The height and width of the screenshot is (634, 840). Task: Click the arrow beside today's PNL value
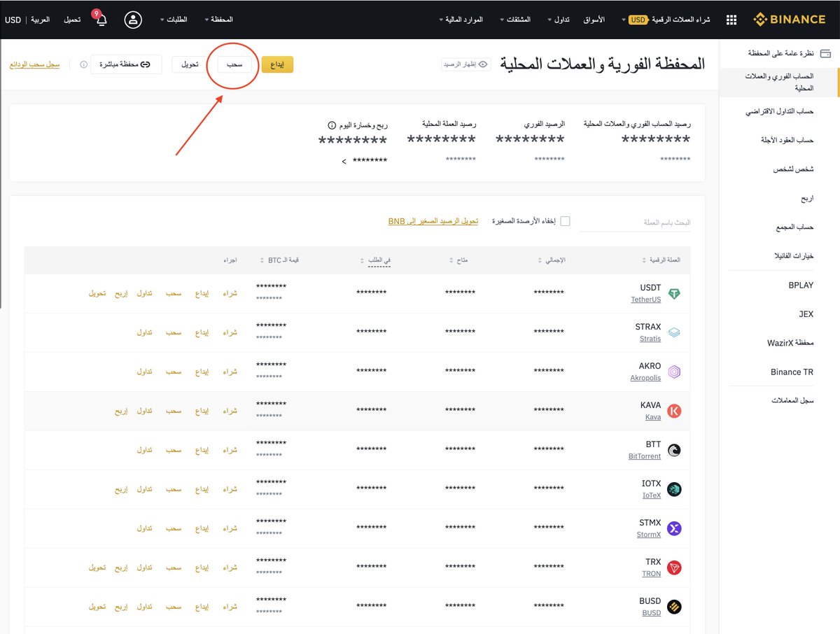(343, 162)
